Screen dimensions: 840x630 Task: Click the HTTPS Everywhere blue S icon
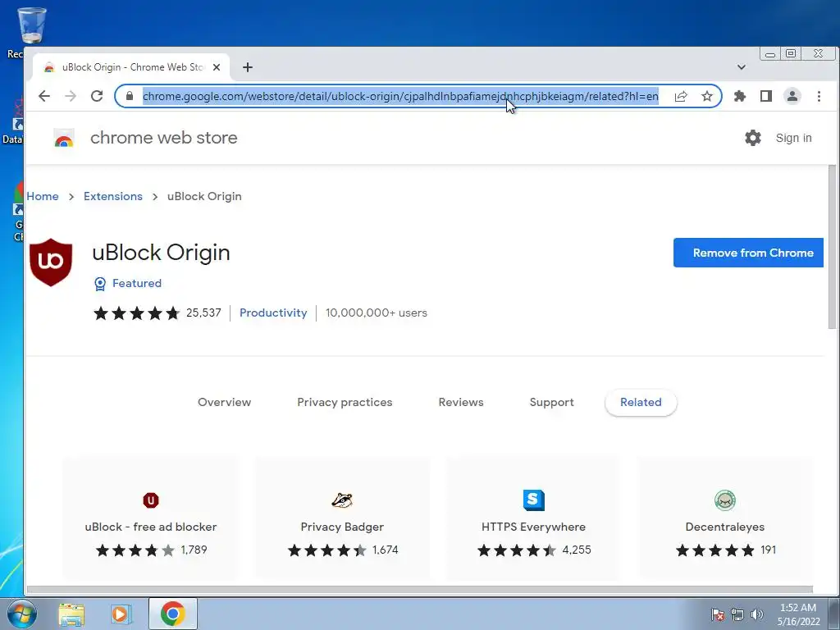tap(533, 500)
